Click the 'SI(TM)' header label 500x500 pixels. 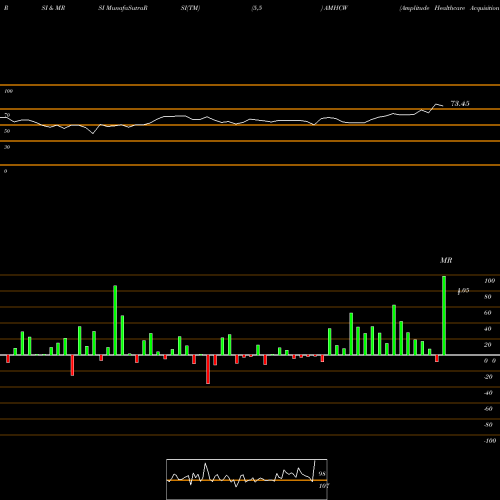[190, 8]
